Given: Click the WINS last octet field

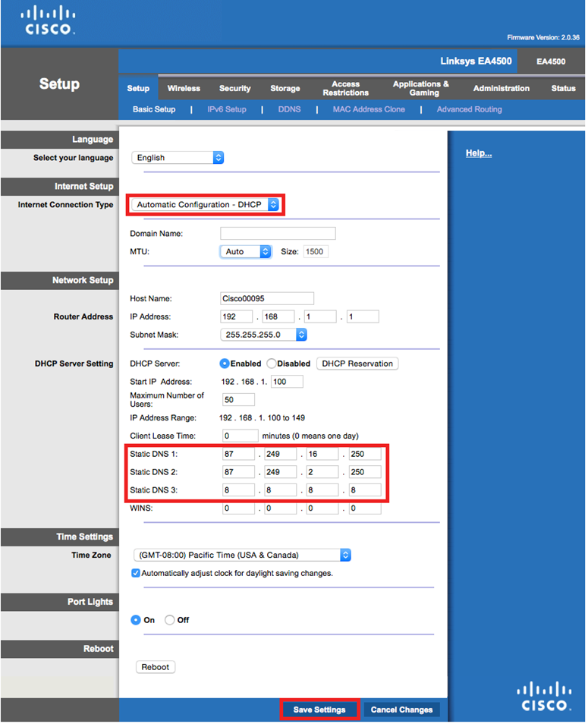Looking at the screenshot, I should tap(365, 508).
